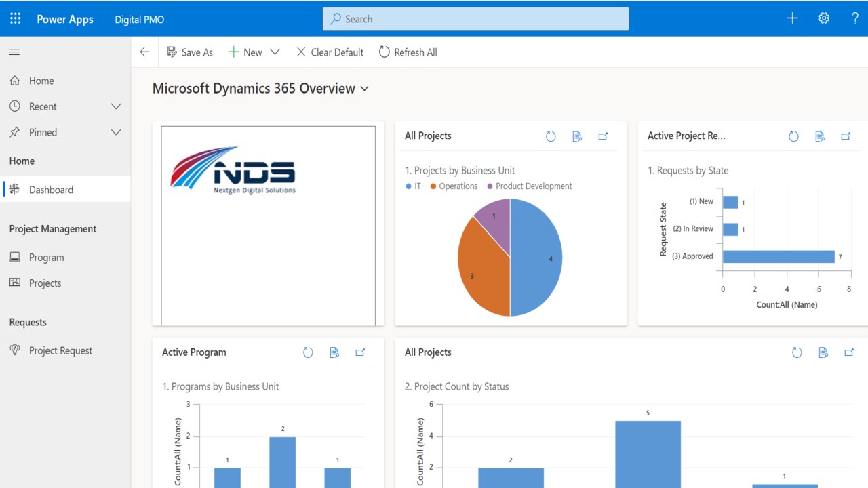The width and height of the screenshot is (868, 488).
Task: Refresh the Active Program chart
Action: (x=308, y=352)
